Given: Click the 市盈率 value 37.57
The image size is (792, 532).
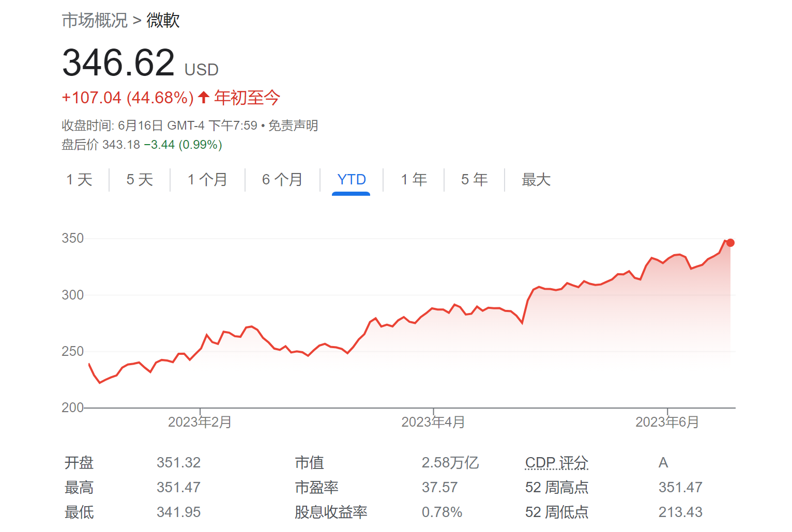Looking at the screenshot, I should (x=439, y=488).
